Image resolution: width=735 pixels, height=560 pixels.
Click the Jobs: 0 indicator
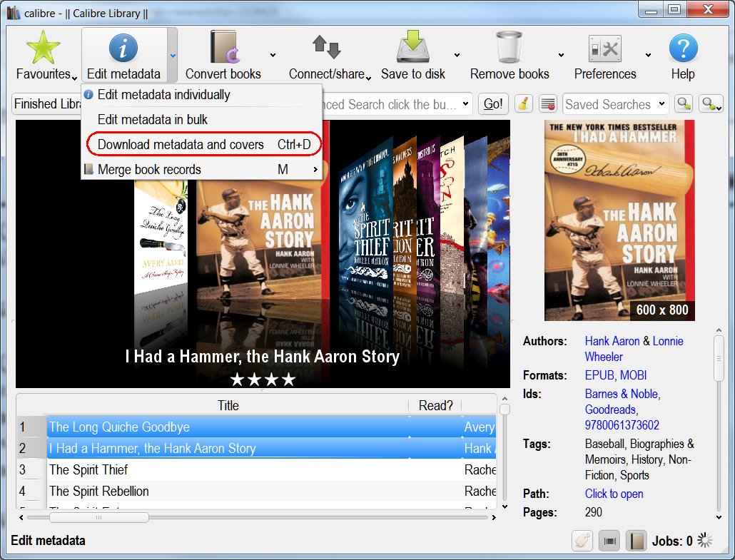[671, 541]
